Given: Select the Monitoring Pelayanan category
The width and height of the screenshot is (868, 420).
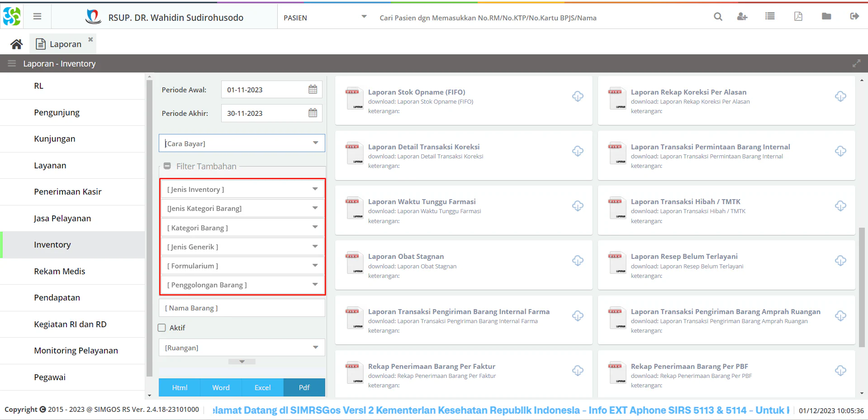Looking at the screenshot, I should coord(72,351).
